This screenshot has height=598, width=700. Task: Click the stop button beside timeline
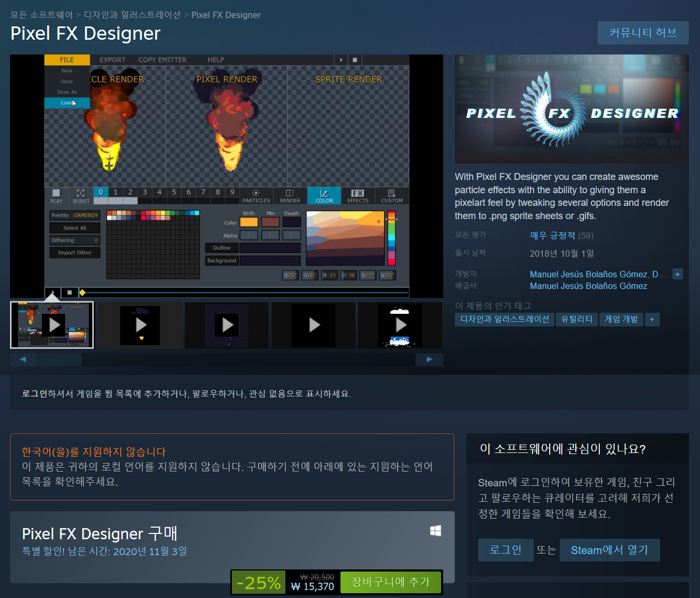click(x=69, y=292)
